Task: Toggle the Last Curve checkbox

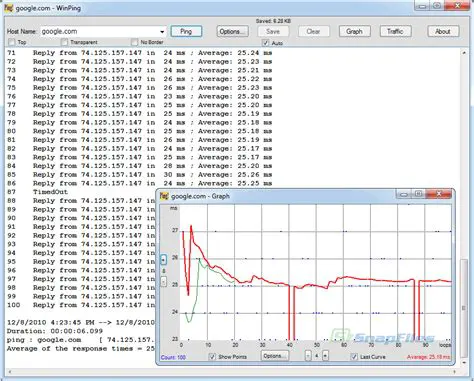Action: (x=354, y=357)
